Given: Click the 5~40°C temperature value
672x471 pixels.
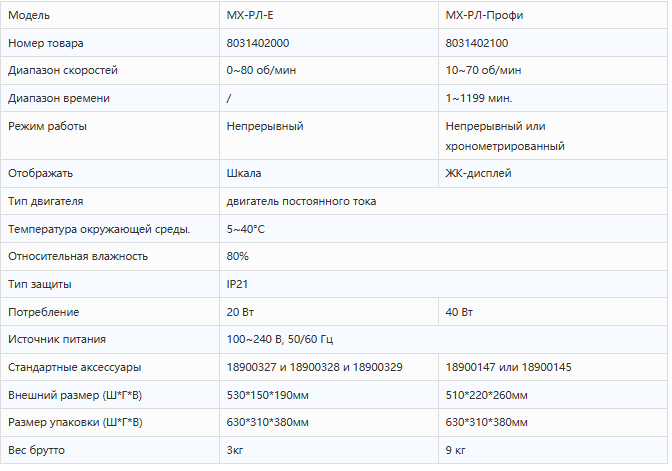Looking at the screenshot, I should click(245, 229).
